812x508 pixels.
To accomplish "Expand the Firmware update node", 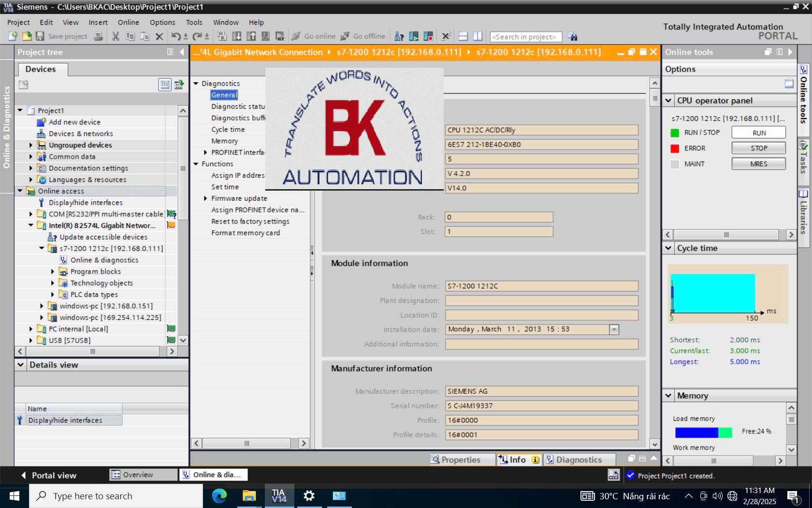I will [205, 198].
